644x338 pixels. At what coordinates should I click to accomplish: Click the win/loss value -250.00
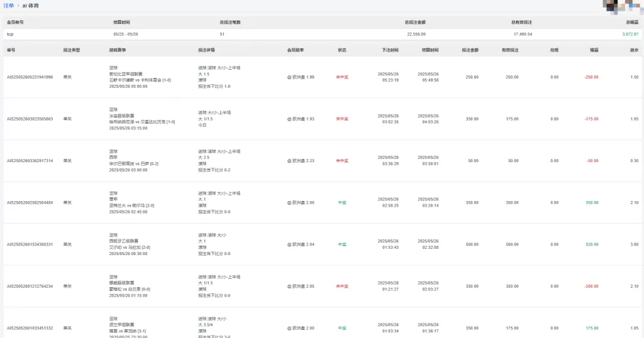point(591,77)
